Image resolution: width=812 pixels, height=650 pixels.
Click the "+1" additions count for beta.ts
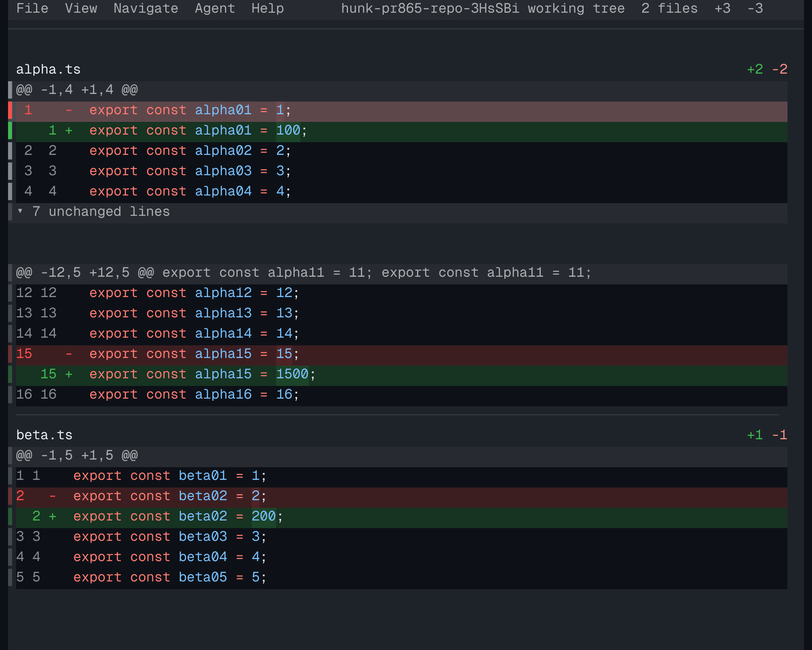pos(755,435)
